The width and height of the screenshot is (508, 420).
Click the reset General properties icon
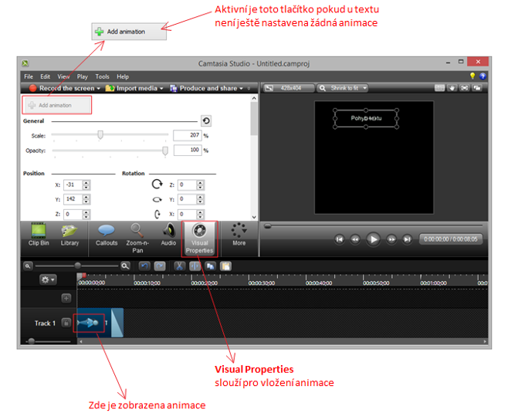click(206, 121)
